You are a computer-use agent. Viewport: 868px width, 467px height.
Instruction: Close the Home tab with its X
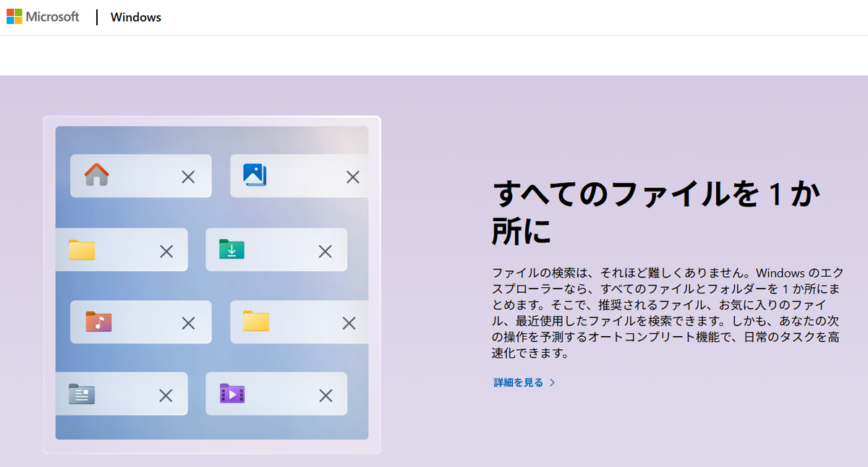[x=188, y=176]
